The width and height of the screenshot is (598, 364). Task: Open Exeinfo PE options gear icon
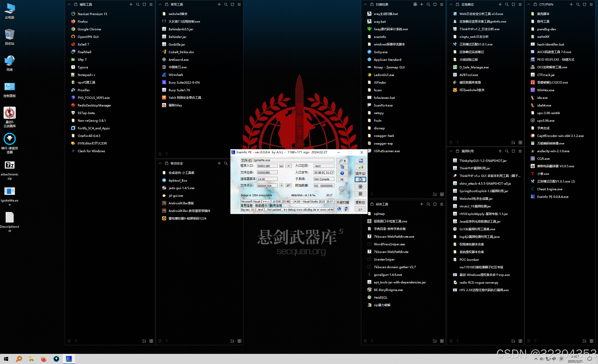pos(360,187)
